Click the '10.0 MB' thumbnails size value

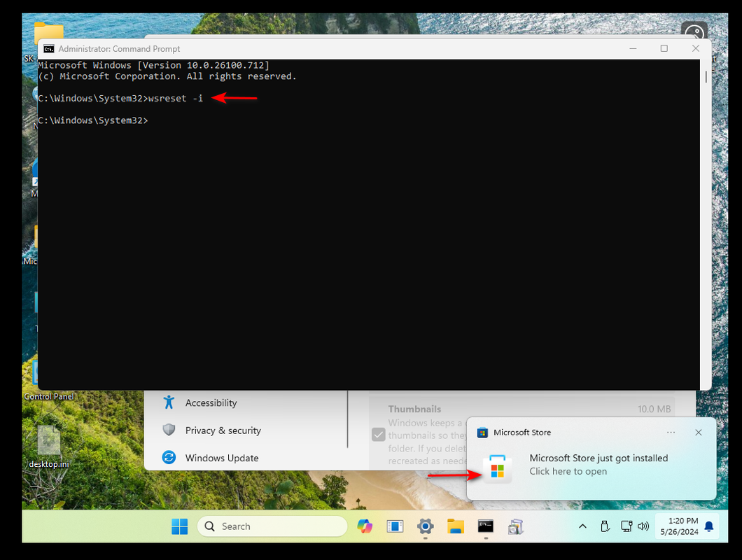click(x=654, y=409)
